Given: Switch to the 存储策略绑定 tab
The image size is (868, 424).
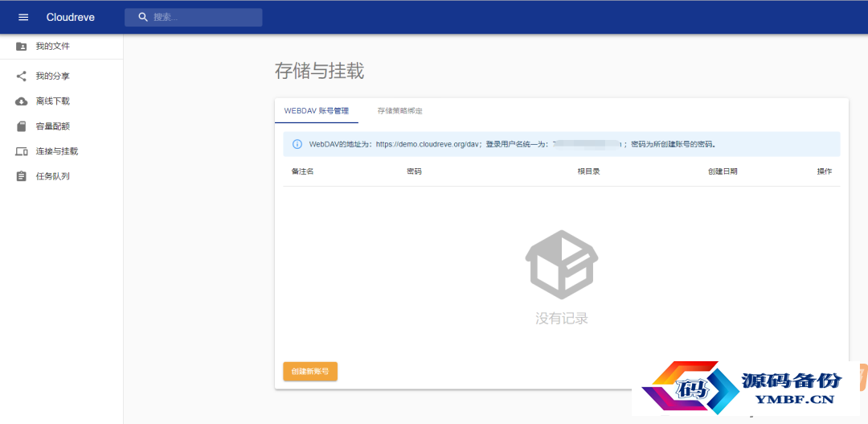Looking at the screenshot, I should pyautogui.click(x=399, y=111).
